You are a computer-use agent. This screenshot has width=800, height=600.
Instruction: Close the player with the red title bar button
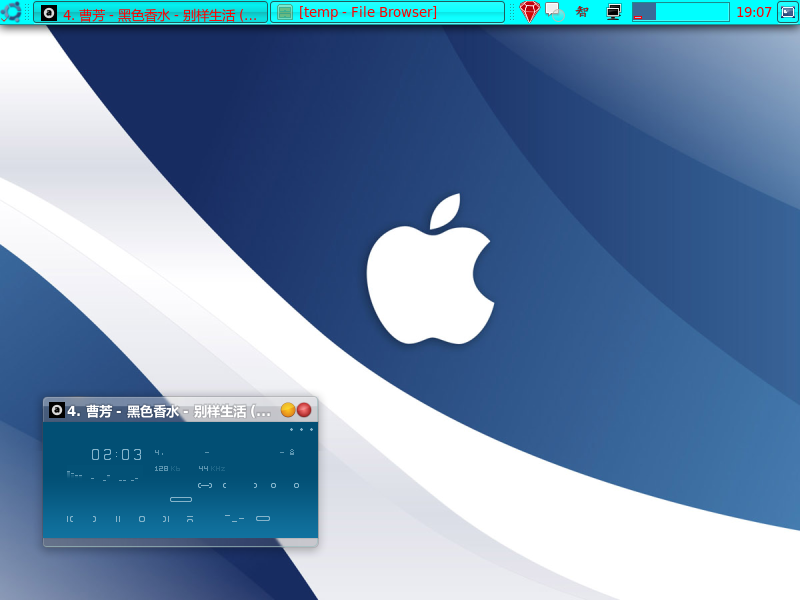[x=304, y=410]
